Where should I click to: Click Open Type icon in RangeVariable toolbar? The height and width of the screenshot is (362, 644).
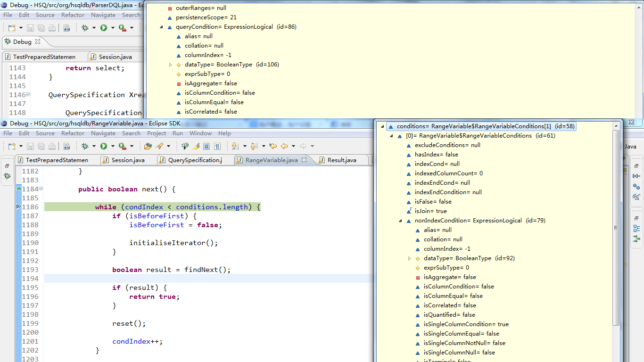[148, 146]
